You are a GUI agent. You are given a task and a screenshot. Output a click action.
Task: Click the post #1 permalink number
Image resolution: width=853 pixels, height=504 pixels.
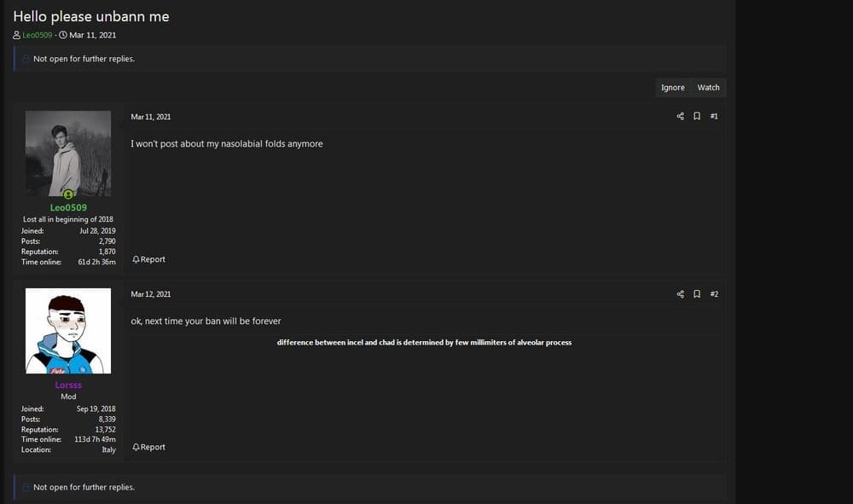[714, 116]
